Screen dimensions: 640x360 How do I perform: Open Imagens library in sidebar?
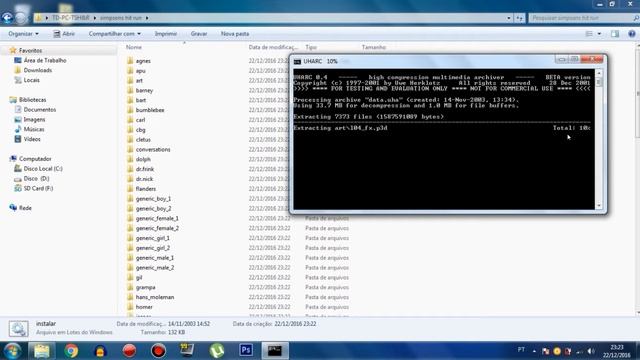click(34, 120)
